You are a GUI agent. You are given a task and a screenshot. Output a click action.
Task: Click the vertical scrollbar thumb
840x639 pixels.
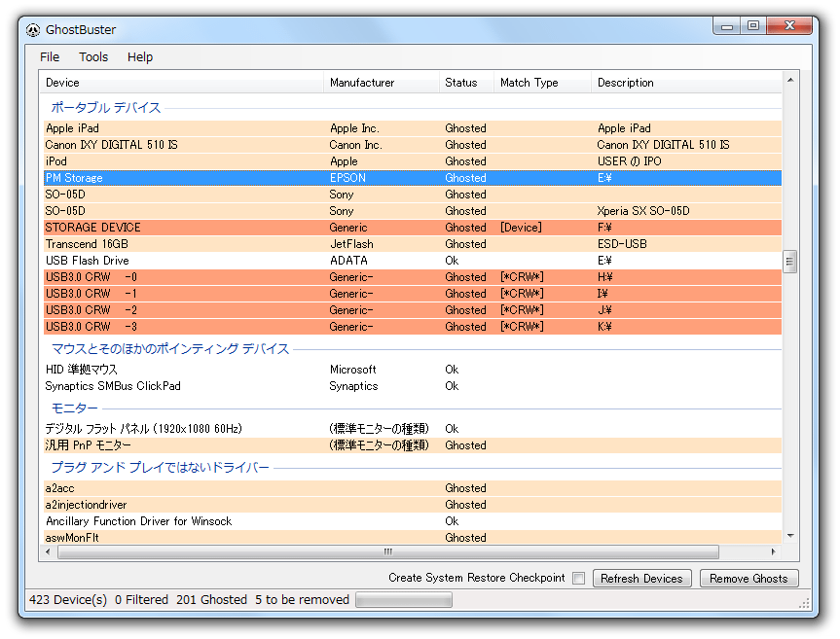pyautogui.click(x=789, y=262)
